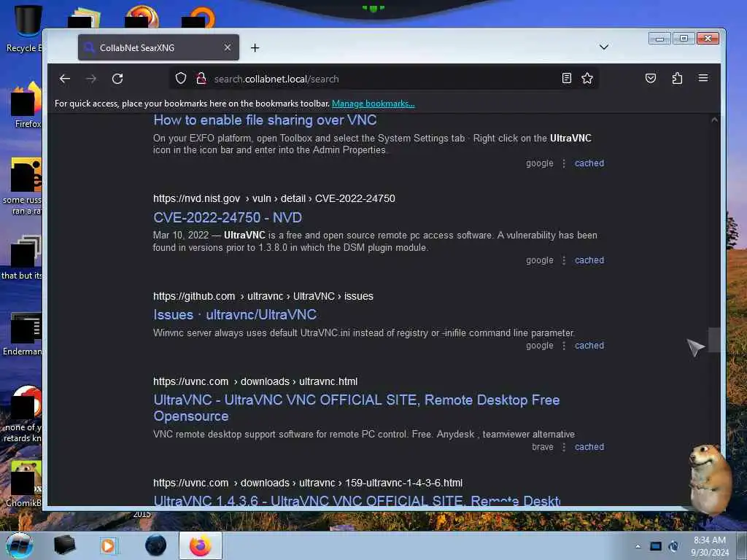
Task: Open How to enable file sharing over VNC
Action: [265, 120]
